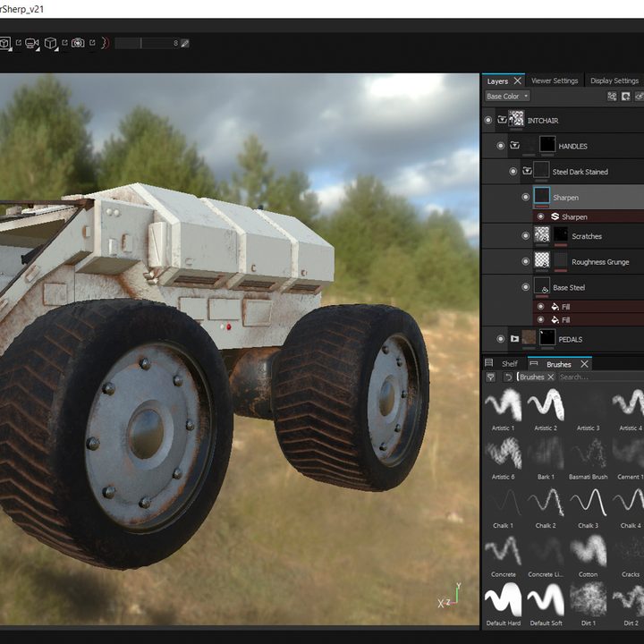The image size is (644, 644).
Task: Toggle visibility of HANDLES folder
Action: coord(500,146)
